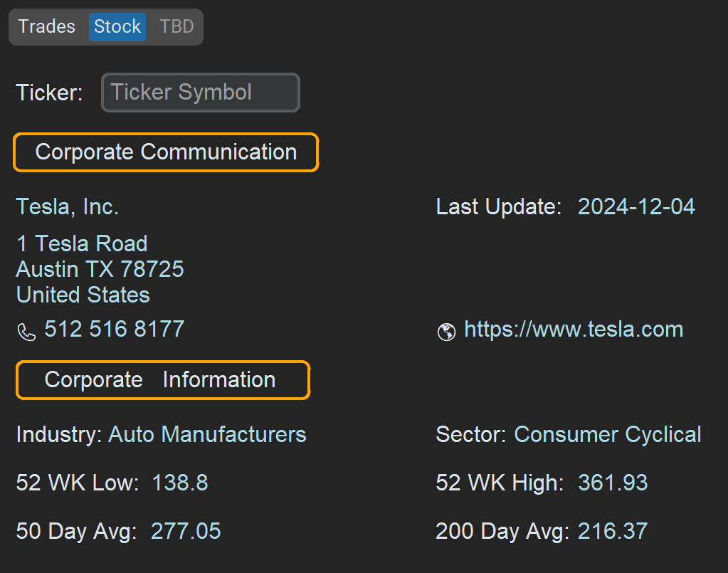Focus the Ticker Symbol input field
Viewport: 728px width, 573px height.
[x=201, y=93]
